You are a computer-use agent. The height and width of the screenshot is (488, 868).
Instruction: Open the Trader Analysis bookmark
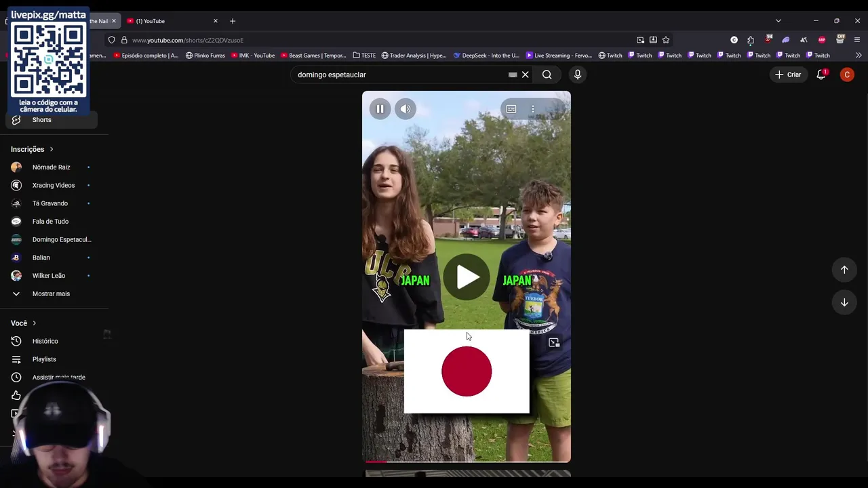point(414,56)
